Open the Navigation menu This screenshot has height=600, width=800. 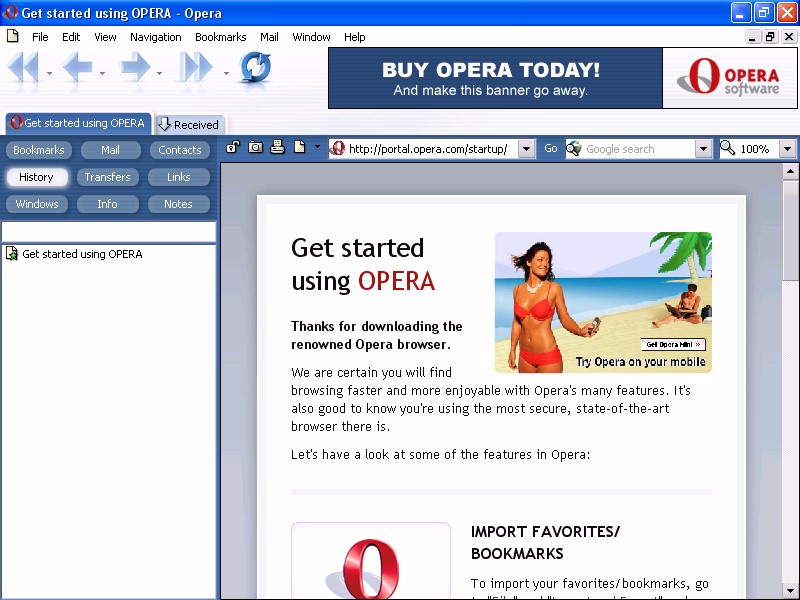click(156, 37)
